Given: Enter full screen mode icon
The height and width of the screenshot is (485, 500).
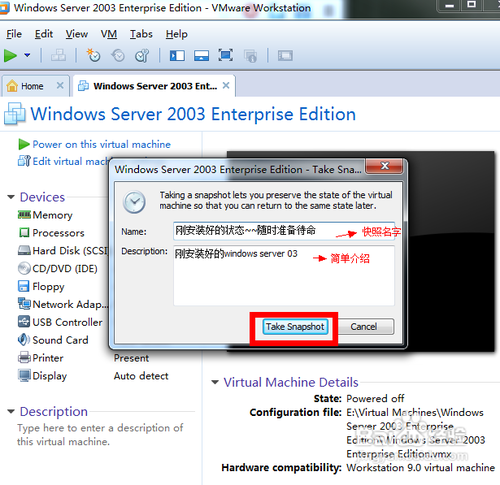Looking at the screenshot, I should [x=226, y=55].
